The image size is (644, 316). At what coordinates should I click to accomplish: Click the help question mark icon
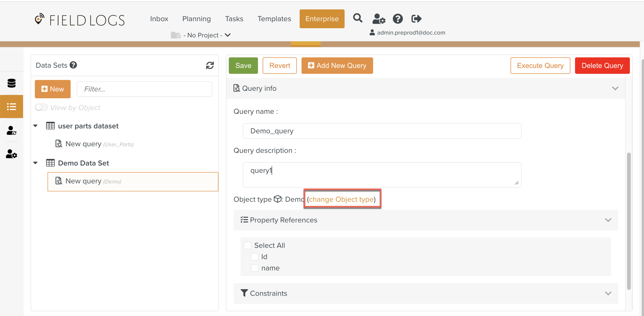(x=397, y=19)
